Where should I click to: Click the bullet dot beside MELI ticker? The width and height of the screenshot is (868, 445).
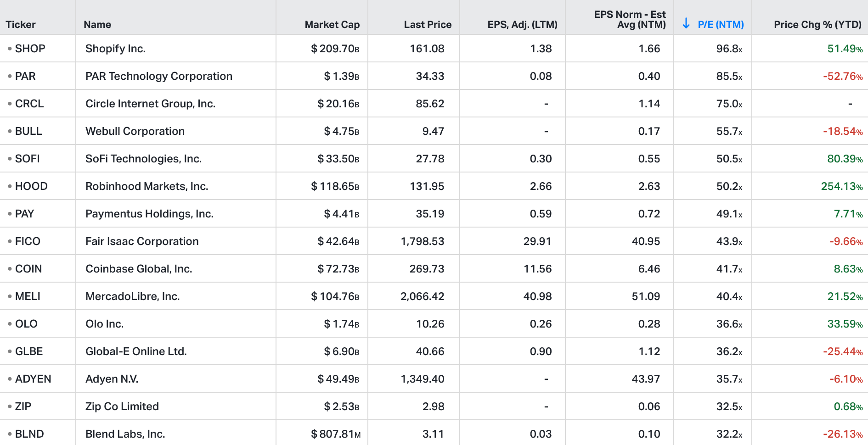pyautogui.click(x=10, y=296)
